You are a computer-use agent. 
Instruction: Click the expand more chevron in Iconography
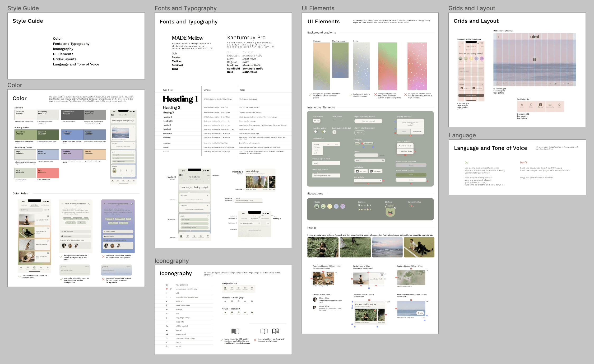(x=167, y=297)
